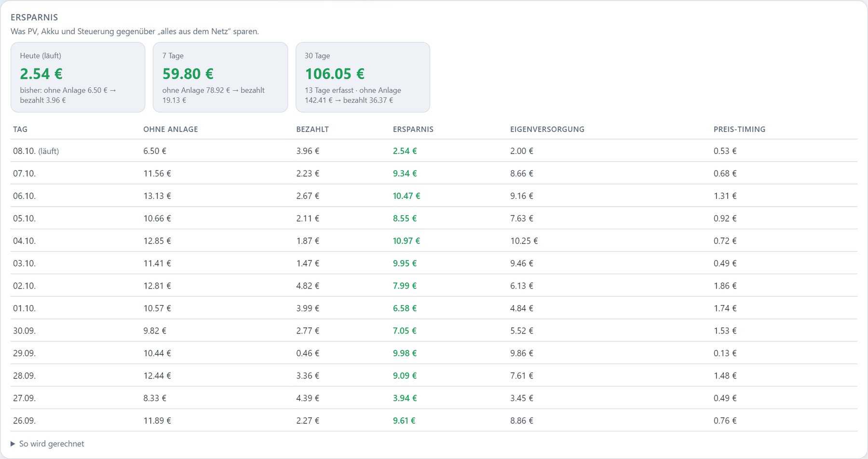
Task: Click the 'BEZAHLT' column header
Action: click(312, 129)
